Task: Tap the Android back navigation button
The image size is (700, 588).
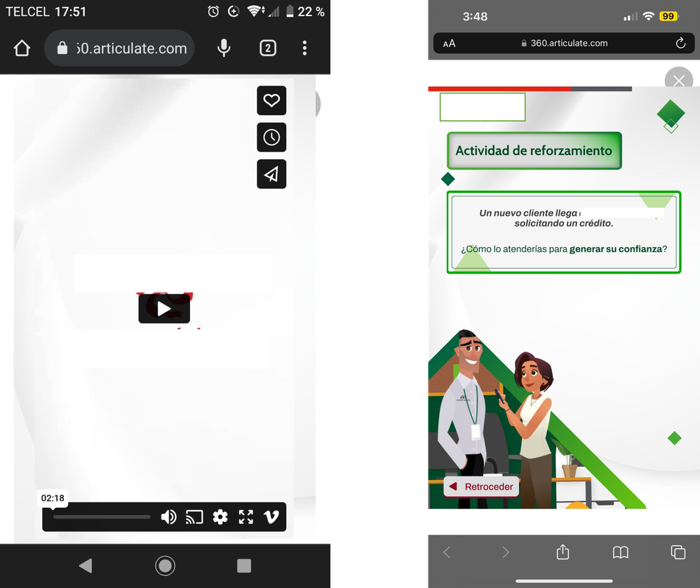Action: pos(86,566)
